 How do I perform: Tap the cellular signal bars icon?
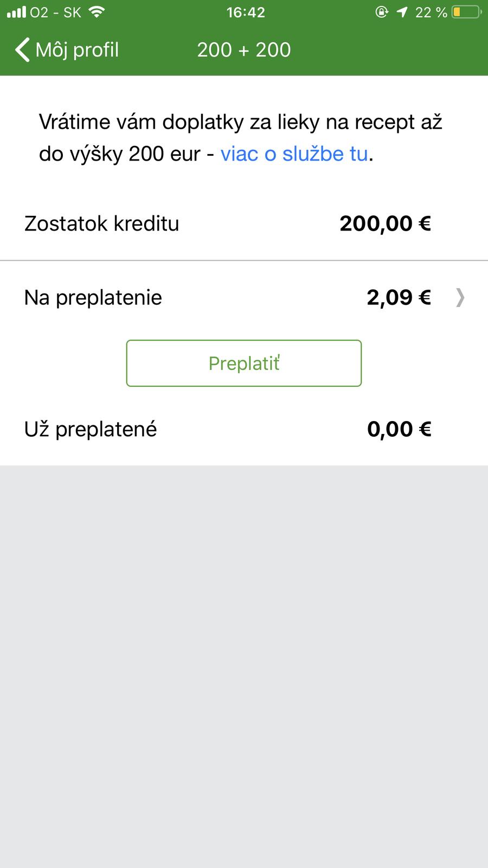(16, 12)
